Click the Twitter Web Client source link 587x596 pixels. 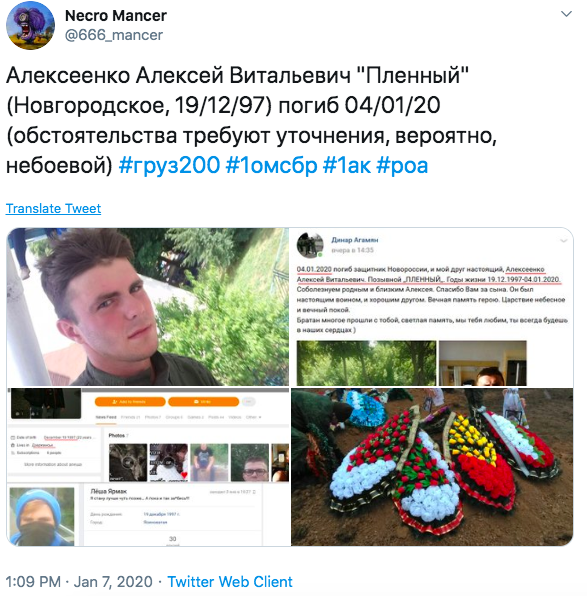tap(230, 582)
